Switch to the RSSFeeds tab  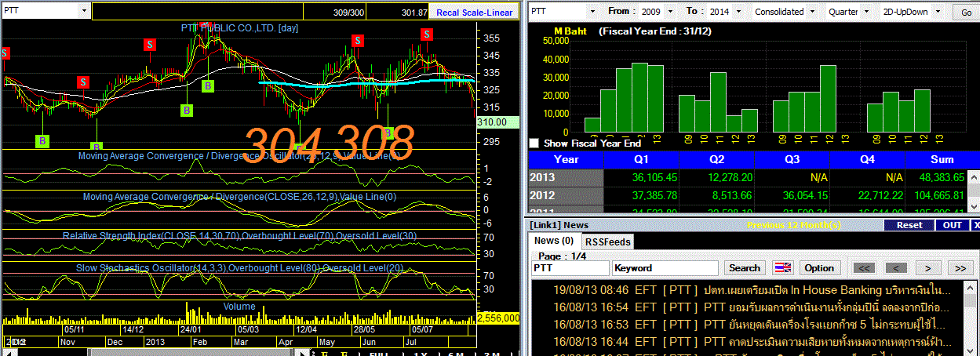[x=608, y=242]
